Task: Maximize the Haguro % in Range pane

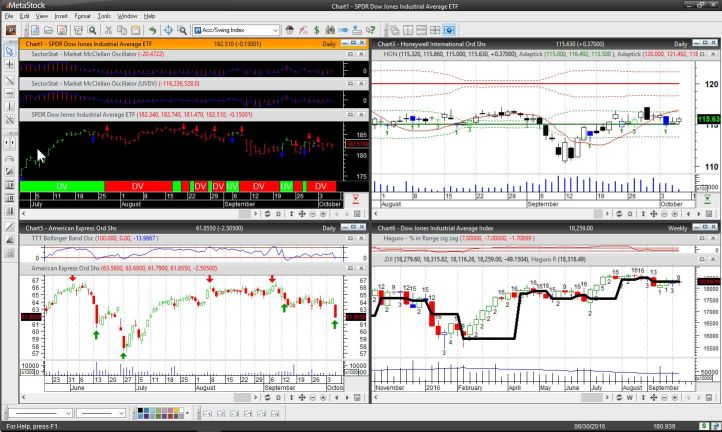Action: click(702, 238)
